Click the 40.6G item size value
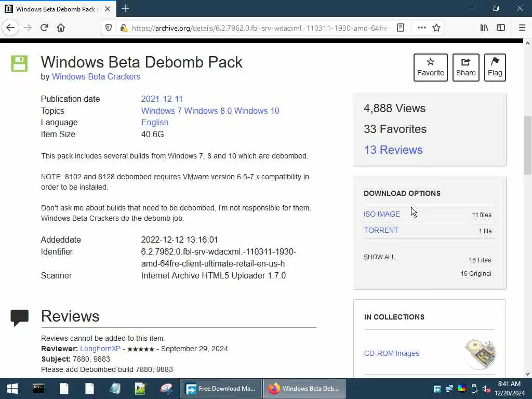The image size is (532, 399). pos(152,135)
